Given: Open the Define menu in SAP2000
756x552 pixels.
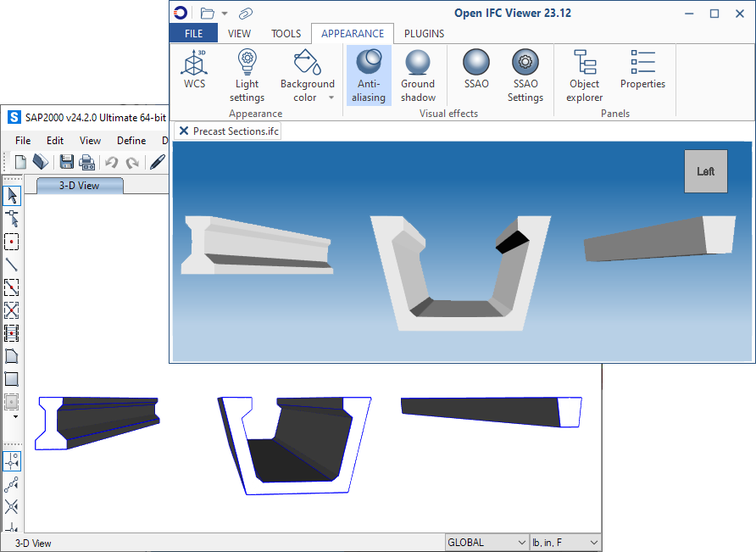Looking at the screenshot, I should point(131,141).
